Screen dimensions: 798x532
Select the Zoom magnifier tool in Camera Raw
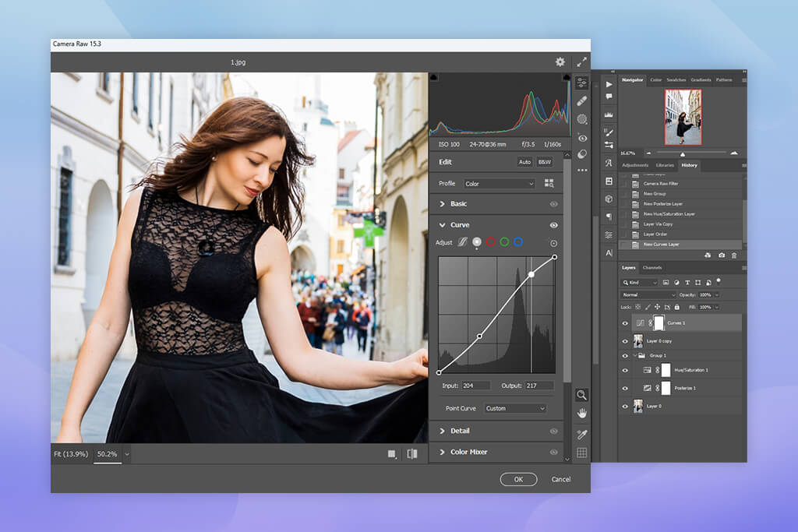[581, 395]
